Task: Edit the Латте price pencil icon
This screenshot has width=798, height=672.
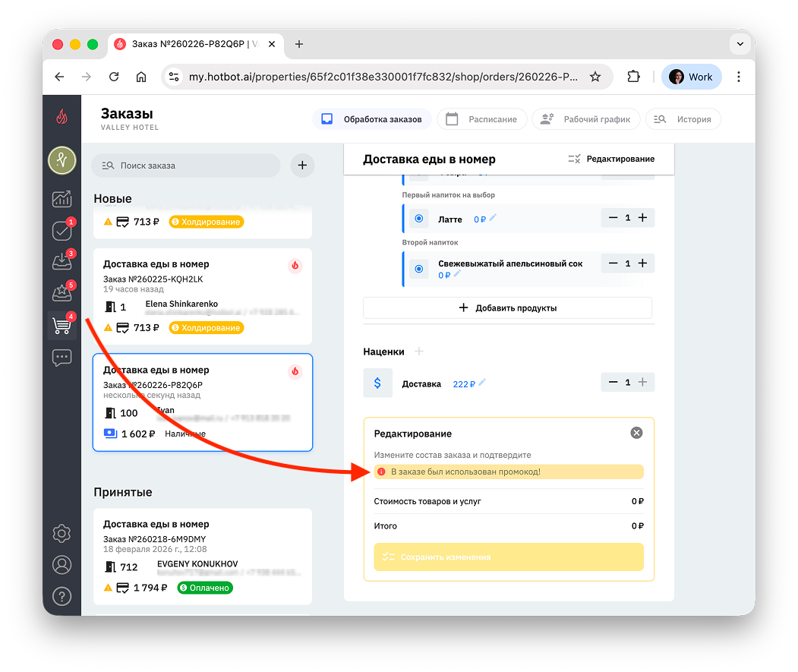Action: (493, 218)
